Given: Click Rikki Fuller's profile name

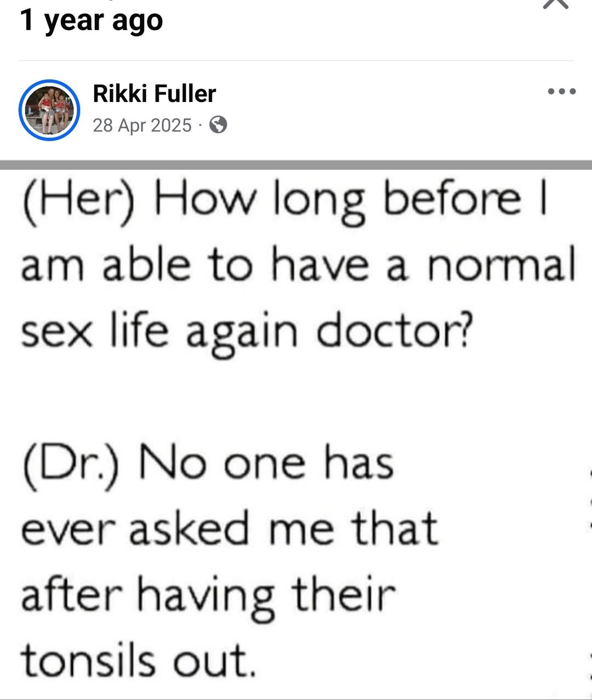Looking at the screenshot, I should click(154, 93).
